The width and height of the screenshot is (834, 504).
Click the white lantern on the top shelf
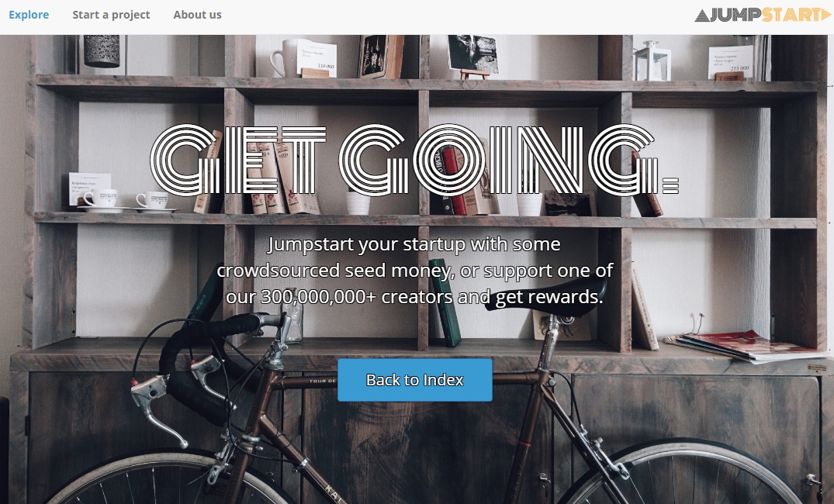pyautogui.click(x=652, y=60)
